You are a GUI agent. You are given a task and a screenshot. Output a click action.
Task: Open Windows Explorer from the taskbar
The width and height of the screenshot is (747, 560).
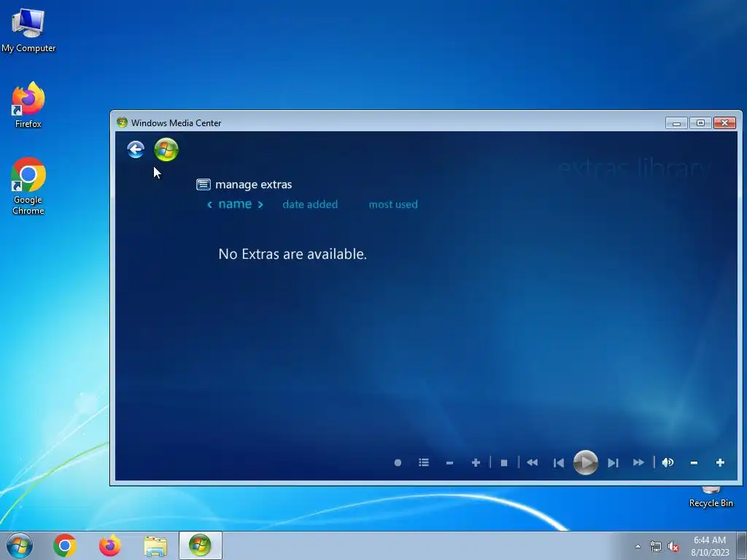pos(155,546)
